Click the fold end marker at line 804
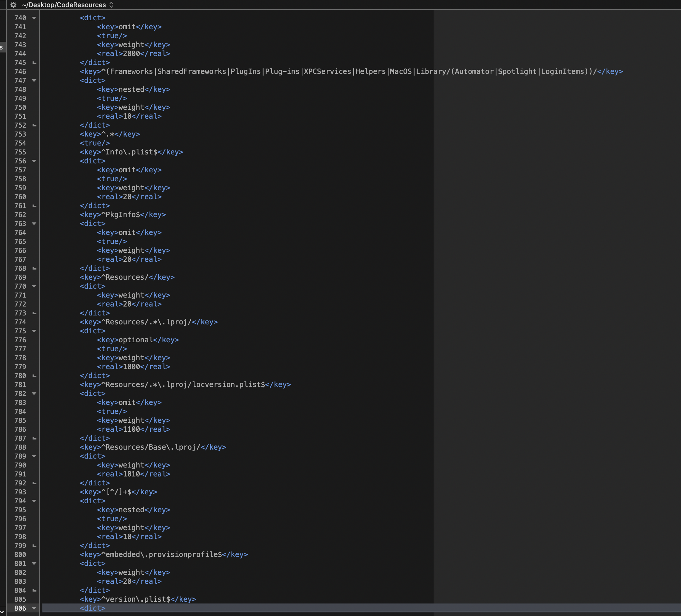681x616 pixels. (x=34, y=590)
